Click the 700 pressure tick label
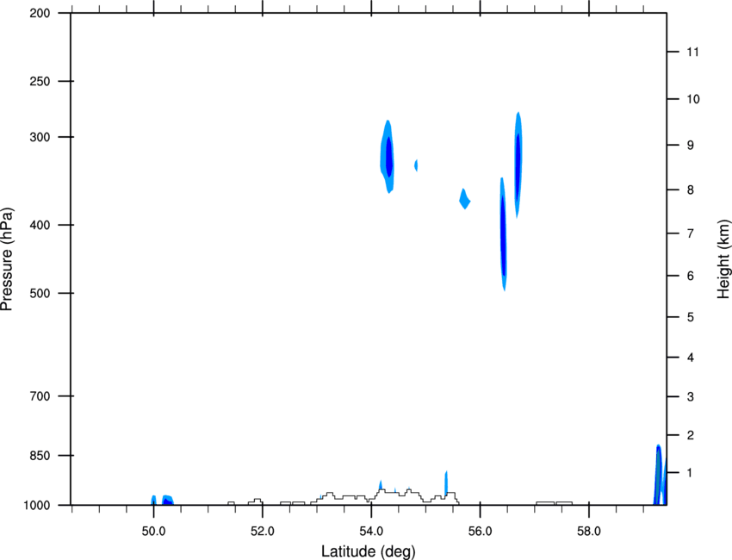The height and width of the screenshot is (560, 732). coord(40,396)
